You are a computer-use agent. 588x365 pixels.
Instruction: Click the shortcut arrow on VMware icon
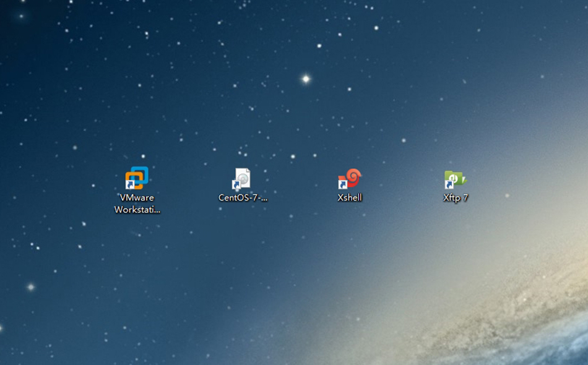130,185
